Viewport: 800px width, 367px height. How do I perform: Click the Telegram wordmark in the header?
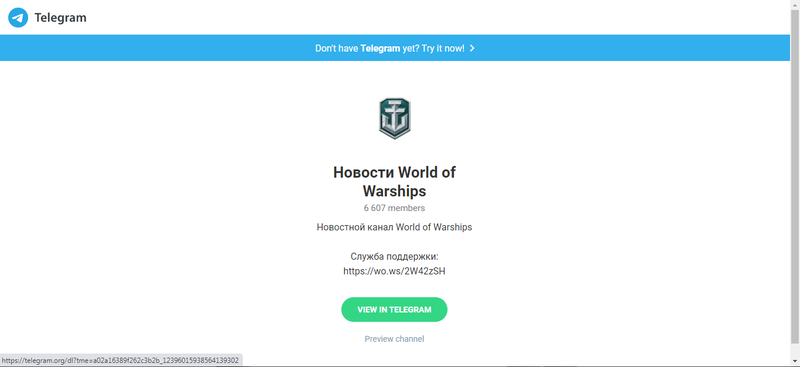click(60, 18)
